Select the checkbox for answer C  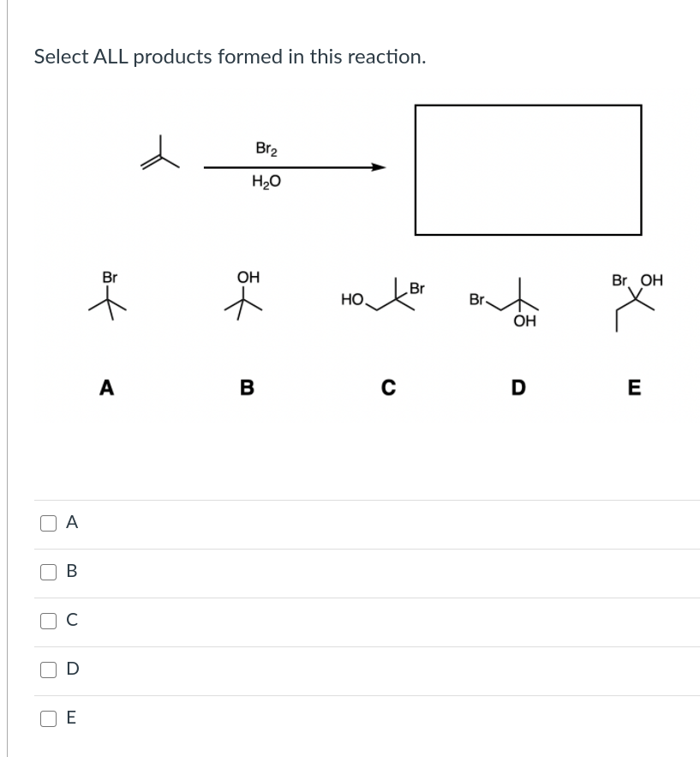click(x=48, y=621)
